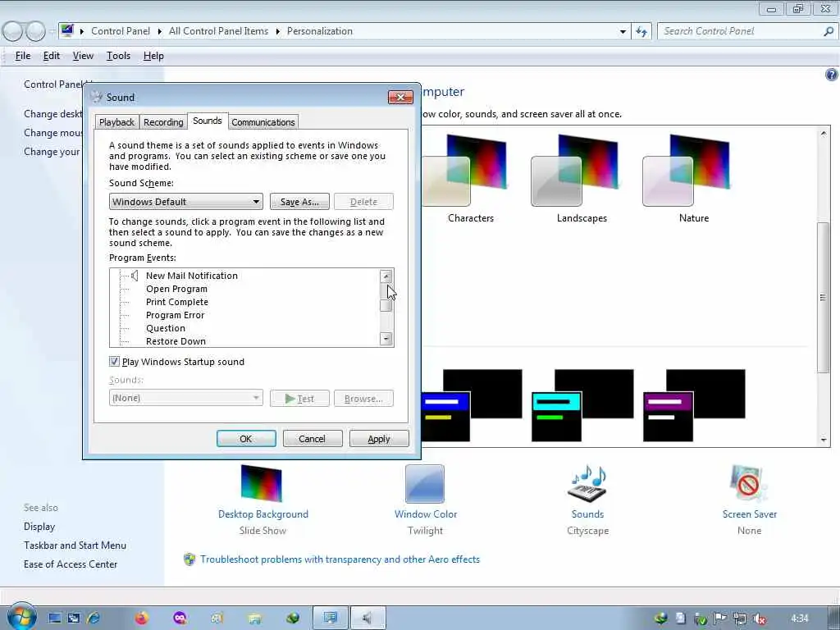Open Action Center flag tray icon

720,619
